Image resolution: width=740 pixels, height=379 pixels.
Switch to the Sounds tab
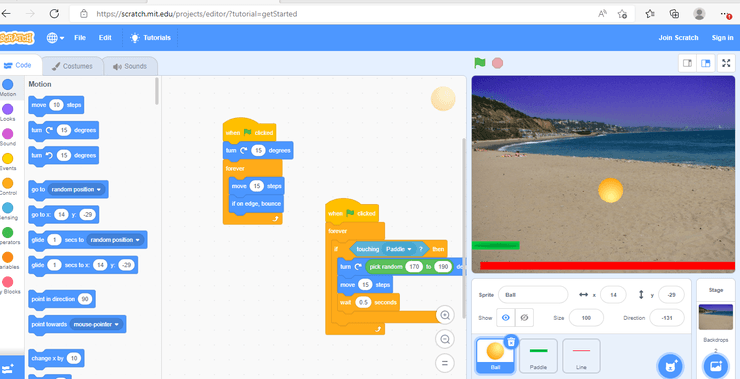(x=130, y=66)
